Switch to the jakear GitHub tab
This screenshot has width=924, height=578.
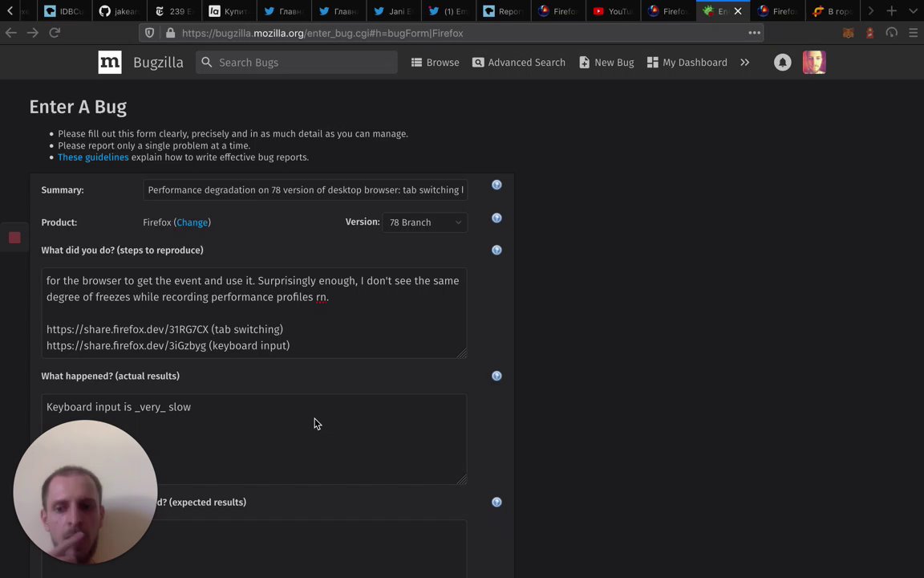[x=119, y=11]
